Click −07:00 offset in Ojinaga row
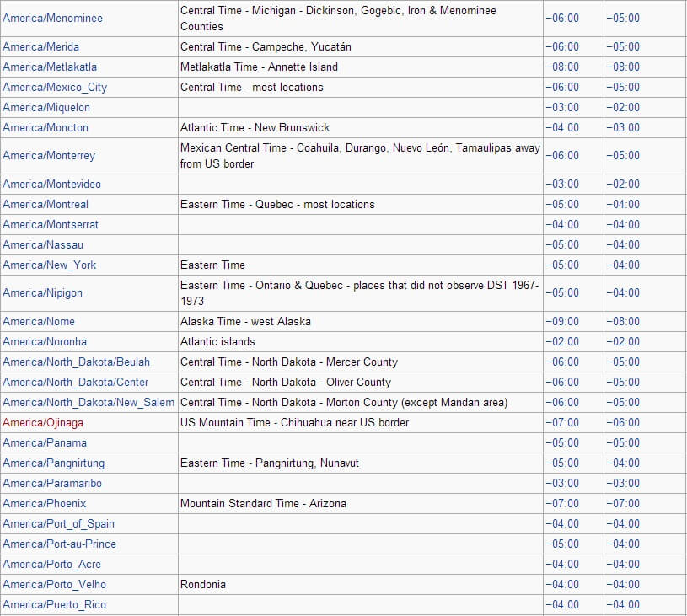This screenshot has height=616, width=687. [562, 423]
